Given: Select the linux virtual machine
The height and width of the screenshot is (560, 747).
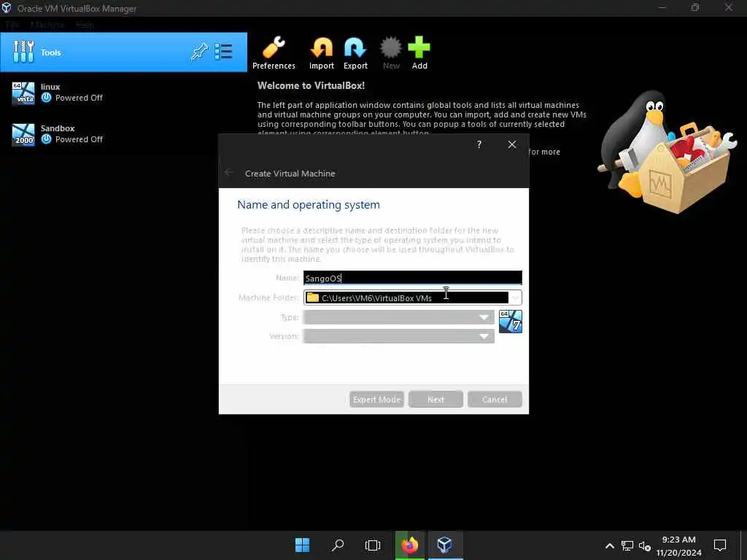Looking at the screenshot, I should click(123, 93).
